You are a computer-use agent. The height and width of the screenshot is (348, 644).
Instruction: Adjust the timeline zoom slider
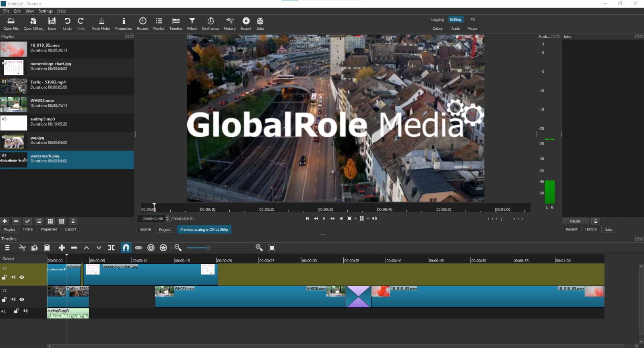click(x=208, y=248)
